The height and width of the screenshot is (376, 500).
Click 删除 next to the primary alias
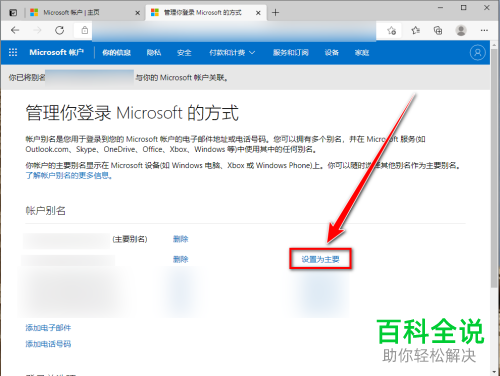181,239
